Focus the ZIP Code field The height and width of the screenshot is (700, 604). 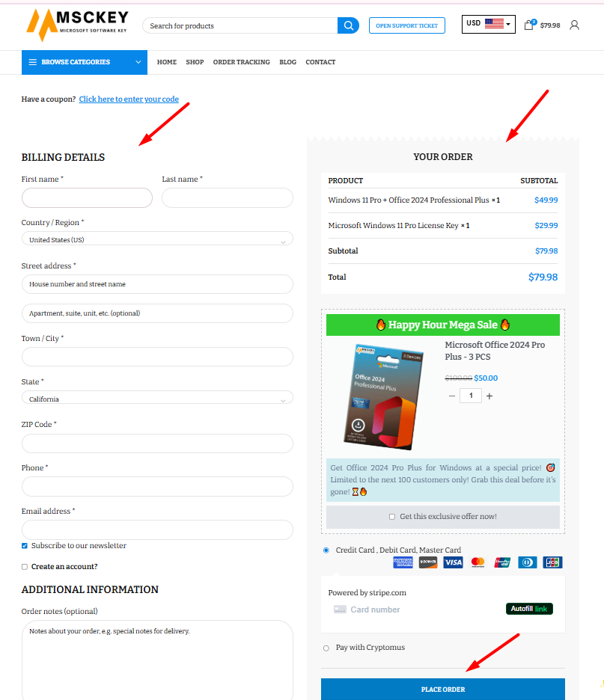tap(157, 443)
